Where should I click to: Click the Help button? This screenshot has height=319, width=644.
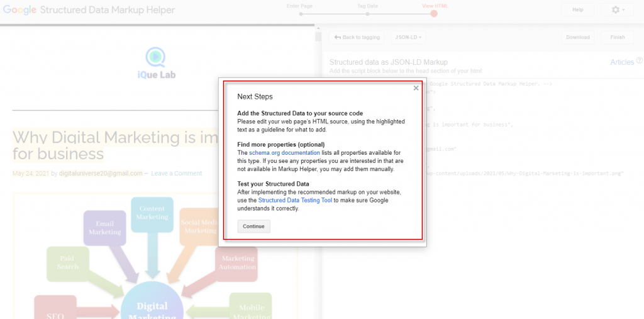click(578, 10)
